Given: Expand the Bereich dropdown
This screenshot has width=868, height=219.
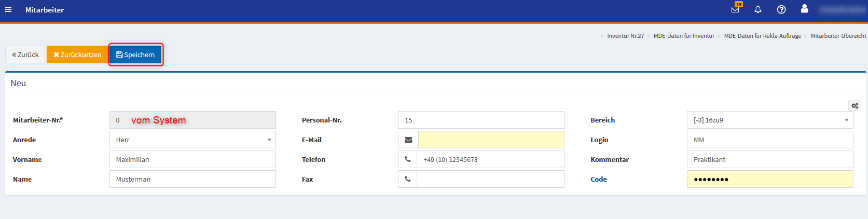Looking at the screenshot, I should click(770, 120).
